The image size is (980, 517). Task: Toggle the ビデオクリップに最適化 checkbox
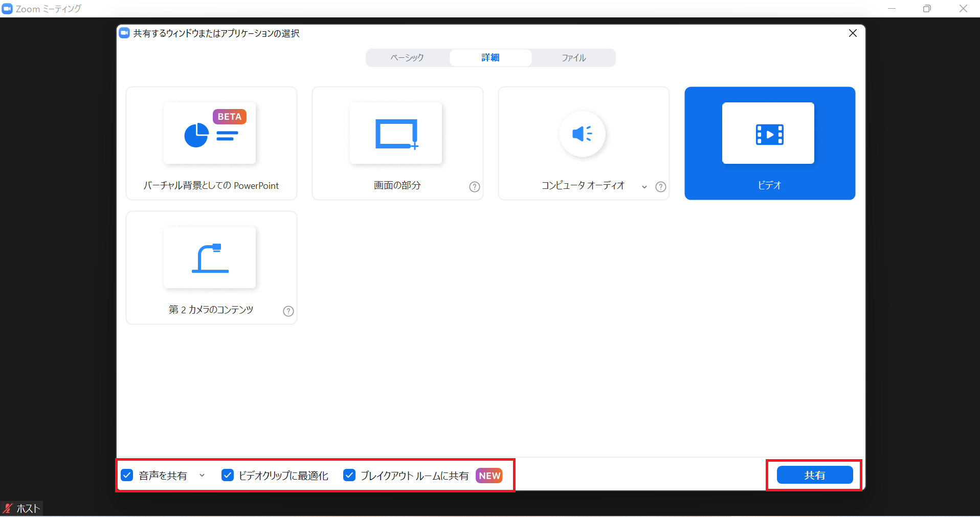coord(228,476)
